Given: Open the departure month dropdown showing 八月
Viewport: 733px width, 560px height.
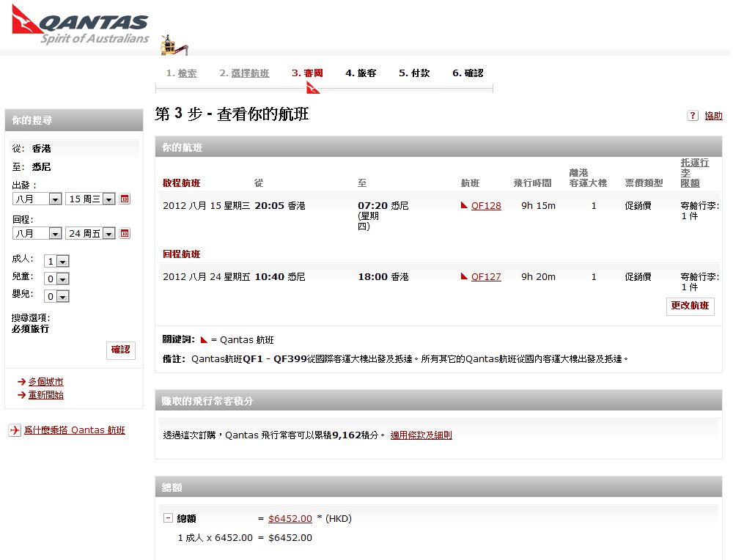Looking at the screenshot, I should (x=37, y=199).
